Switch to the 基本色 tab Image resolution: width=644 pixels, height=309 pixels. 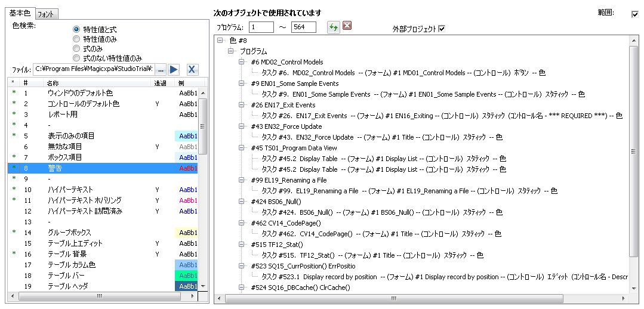point(20,13)
